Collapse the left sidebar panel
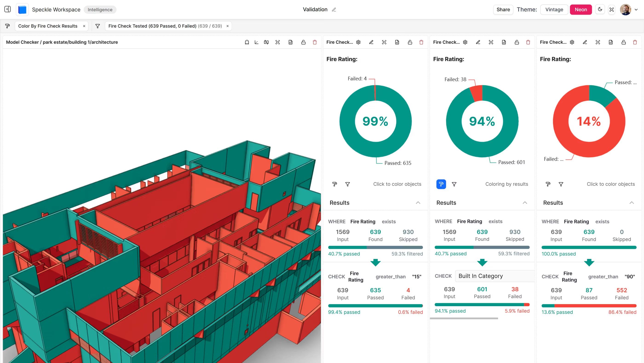This screenshot has width=644, height=363. [x=8, y=9]
